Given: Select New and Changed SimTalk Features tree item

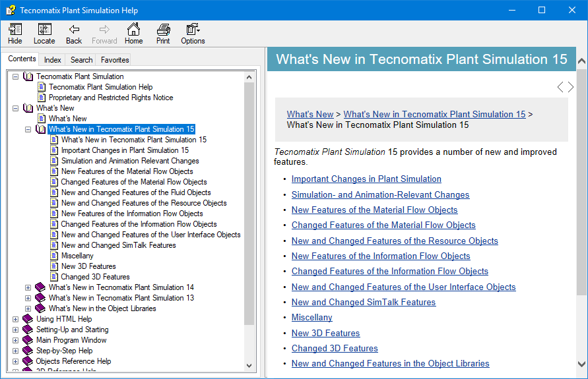Looking at the screenshot, I should pyautogui.click(x=119, y=245).
